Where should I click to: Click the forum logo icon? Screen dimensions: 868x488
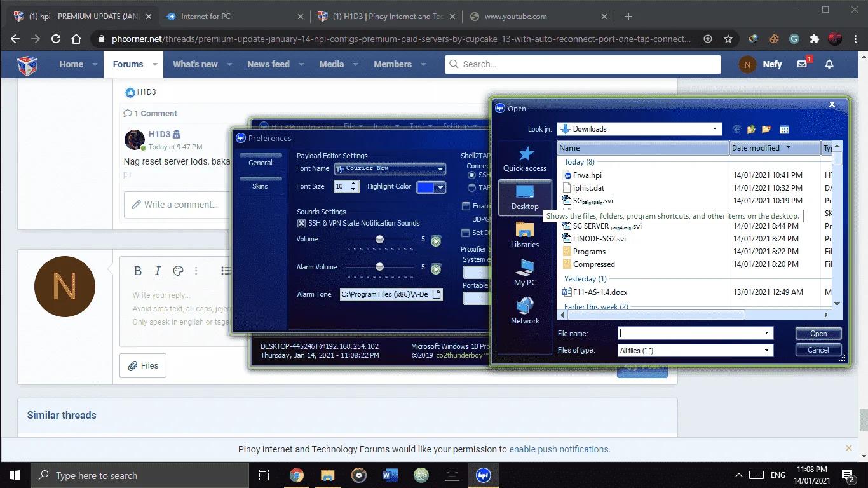click(26, 64)
